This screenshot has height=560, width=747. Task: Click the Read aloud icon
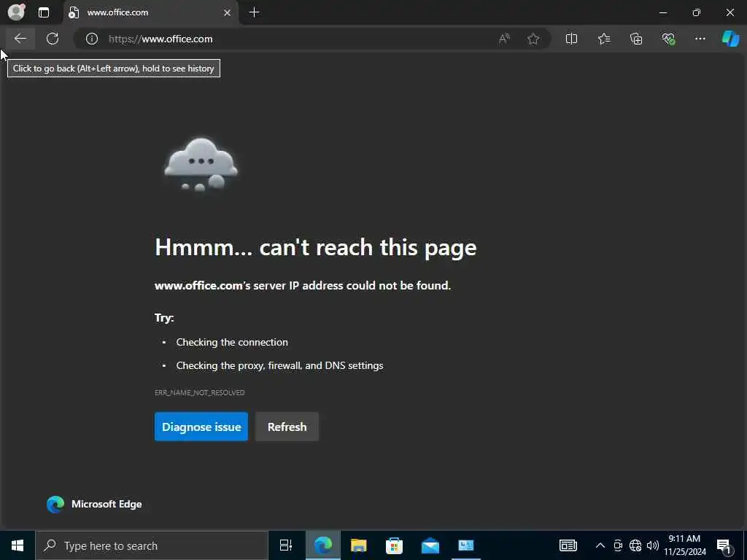point(504,39)
